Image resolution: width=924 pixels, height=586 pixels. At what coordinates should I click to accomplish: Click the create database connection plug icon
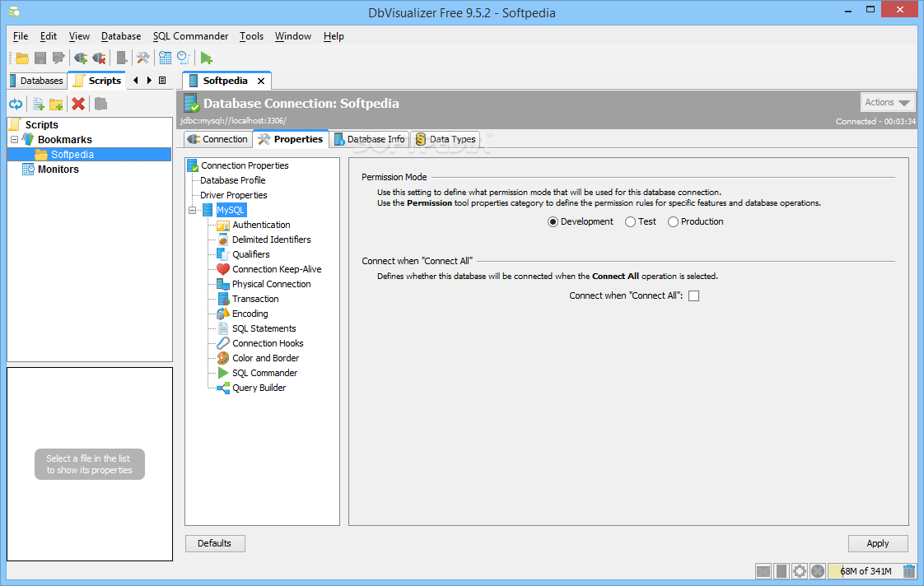[x=81, y=58]
